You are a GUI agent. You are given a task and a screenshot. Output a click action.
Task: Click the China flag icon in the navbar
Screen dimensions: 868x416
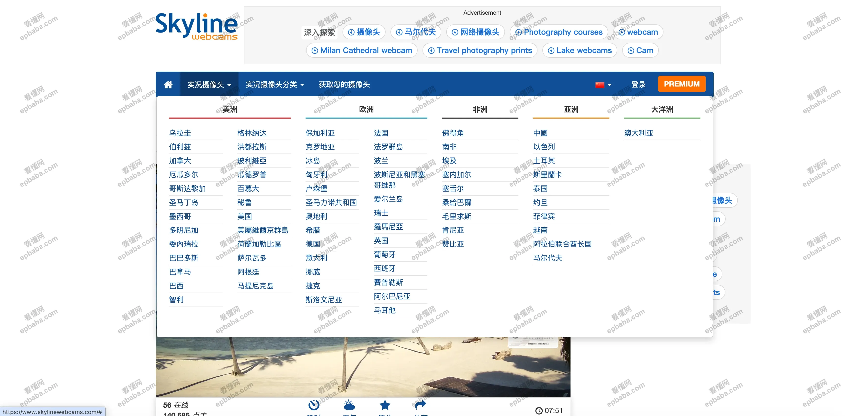point(600,85)
